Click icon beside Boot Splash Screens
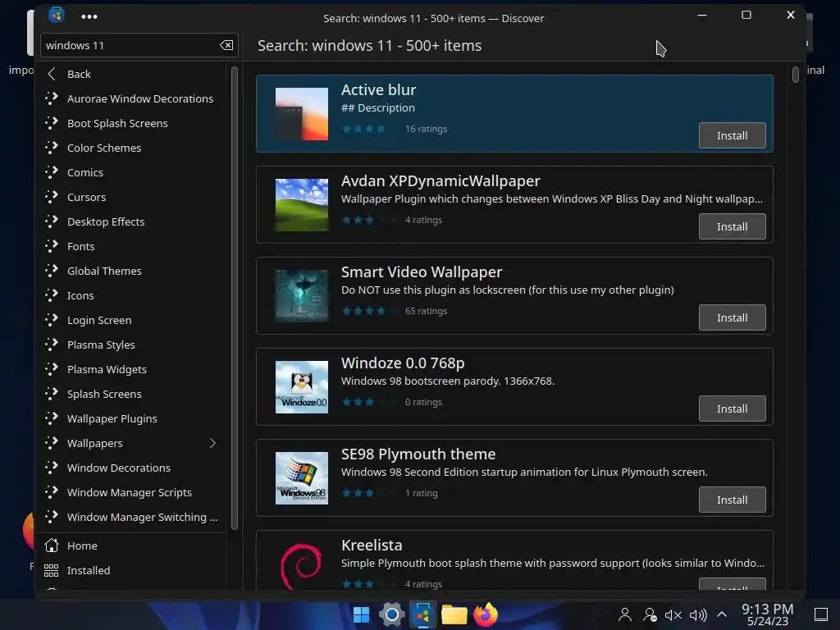The height and width of the screenshot is (630, 840). 52,123
